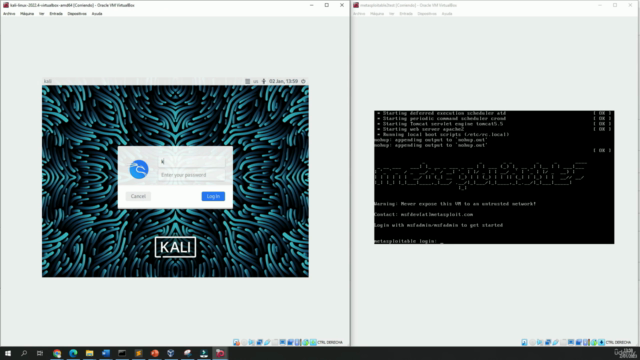Screen dimensions: 640x360
Task: Open Archivo menu in Kali VirtualBox window
Action: tap(9, 13)
